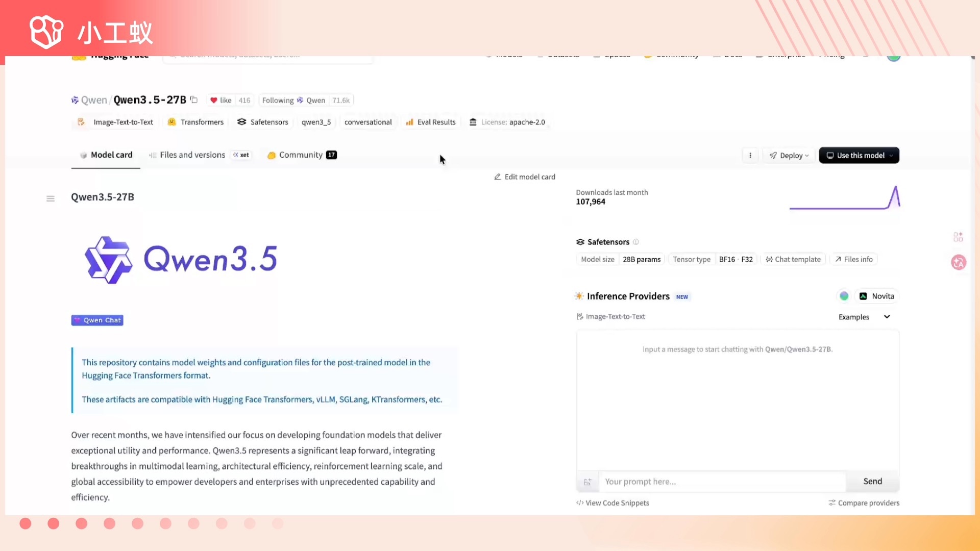Select the green circle provider toggle

pos(844,296)
